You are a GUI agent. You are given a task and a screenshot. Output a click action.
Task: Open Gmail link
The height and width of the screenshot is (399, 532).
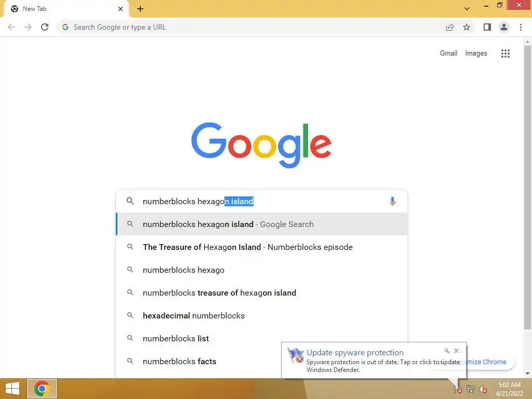[x=448, y=54]
